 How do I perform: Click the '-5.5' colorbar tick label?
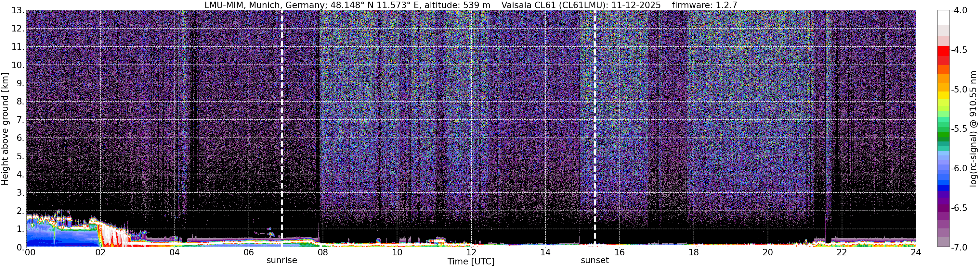click(x=959, y=129)
